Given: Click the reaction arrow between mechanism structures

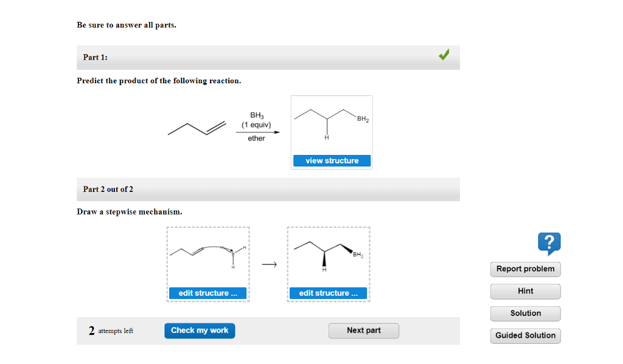Looking at the screenshot, I should click(x=268, y=264).
